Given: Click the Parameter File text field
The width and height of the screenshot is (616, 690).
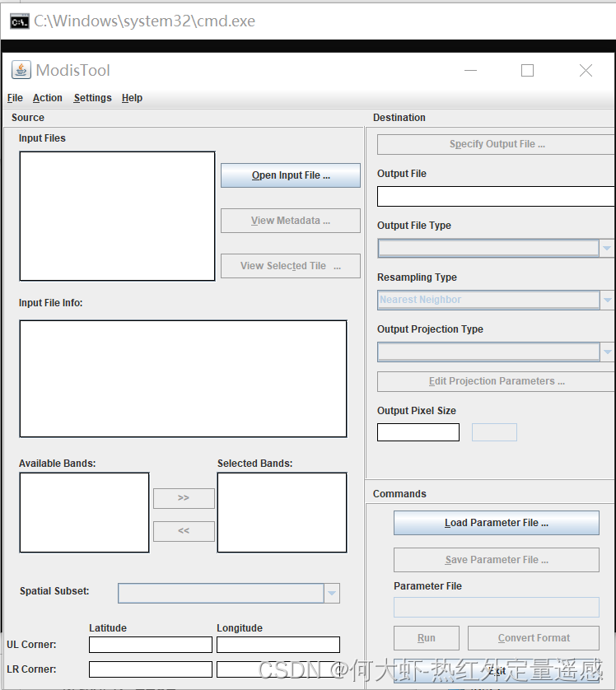Looking at the screenshot, I should (x=497, y=608).
